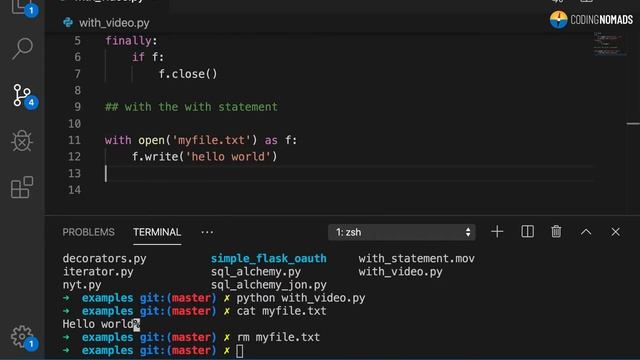Click 'simple_flask_oauth' in terminal listing

coord(269,258)
